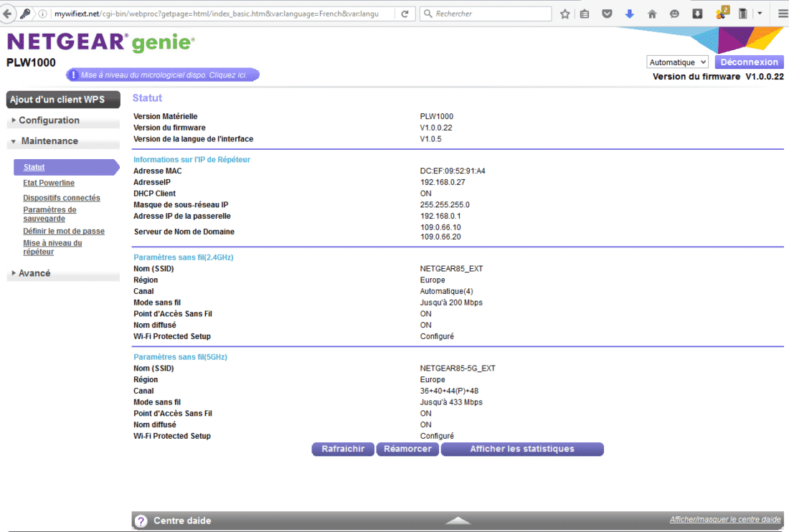Click the PLW1000 model name under logo

[31, 62]
